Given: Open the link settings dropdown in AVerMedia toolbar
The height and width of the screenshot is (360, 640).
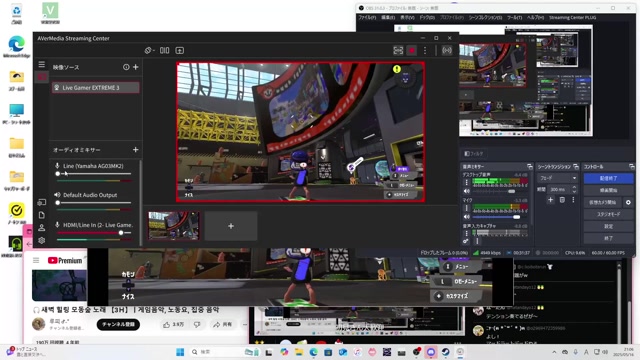Looking at the screenshot, I should (149, 50).
